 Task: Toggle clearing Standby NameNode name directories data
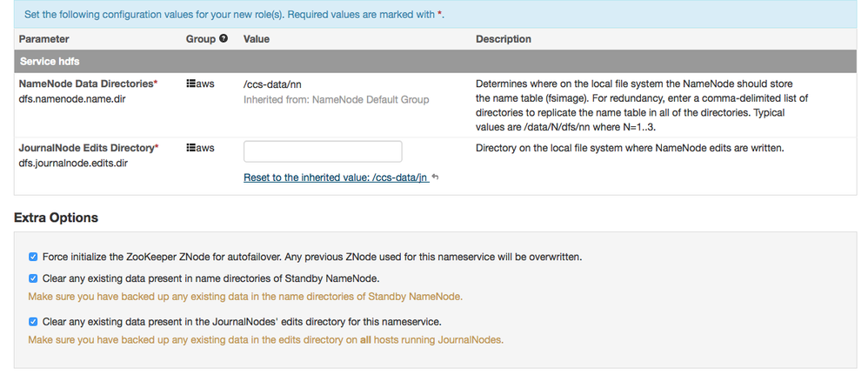[x=33, y=279]
